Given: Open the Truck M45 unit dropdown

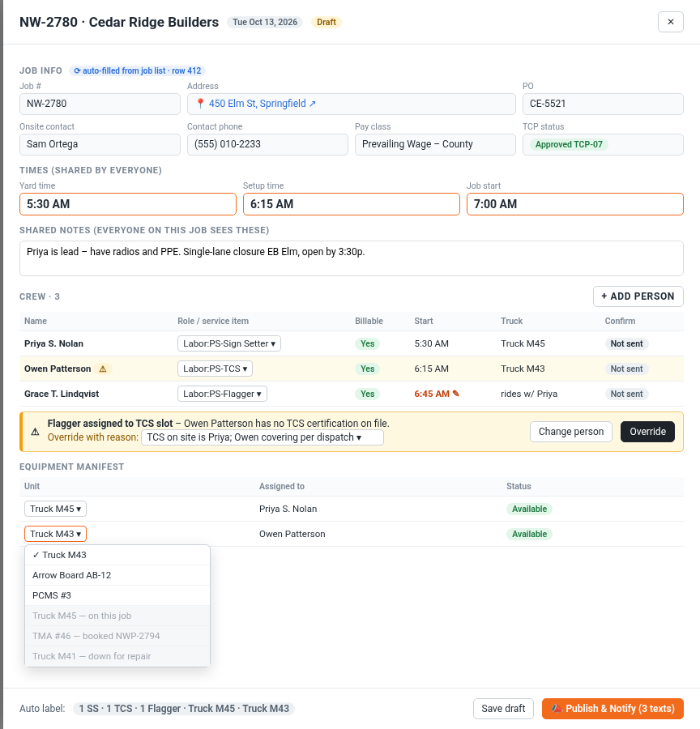Looking at the screenshot, I should (x=55, y=509).
